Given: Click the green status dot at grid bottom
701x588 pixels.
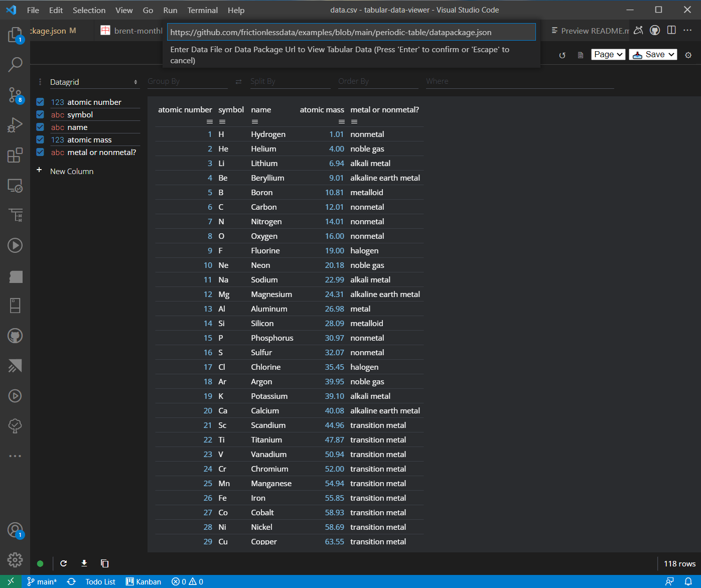Looking at the screenshot, I should [x=40, y=563].
